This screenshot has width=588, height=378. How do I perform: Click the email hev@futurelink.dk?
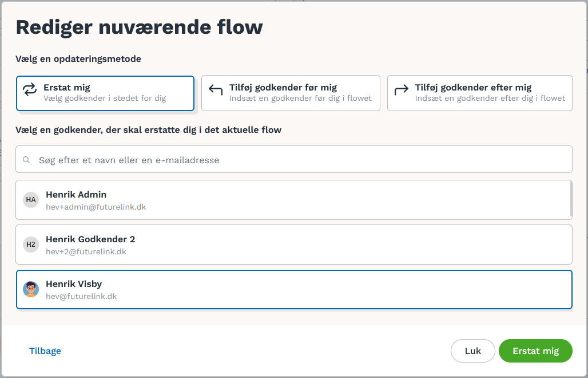pos(81,296)
